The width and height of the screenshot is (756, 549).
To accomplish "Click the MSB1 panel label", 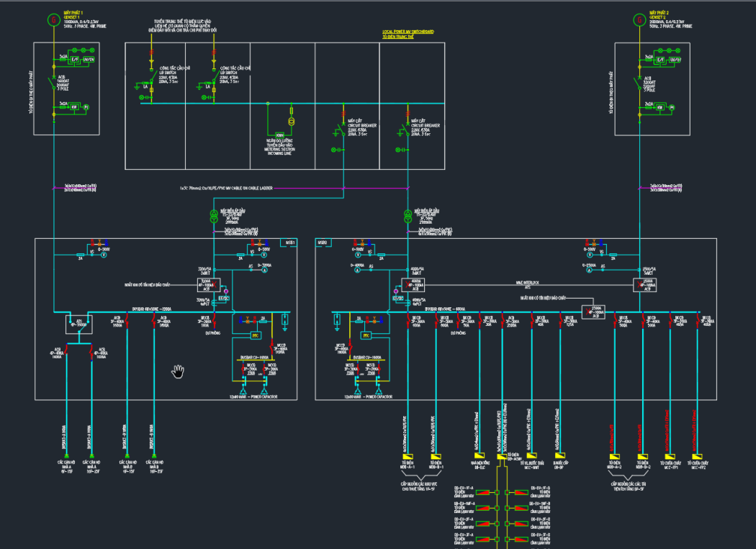I will (290, 243).
